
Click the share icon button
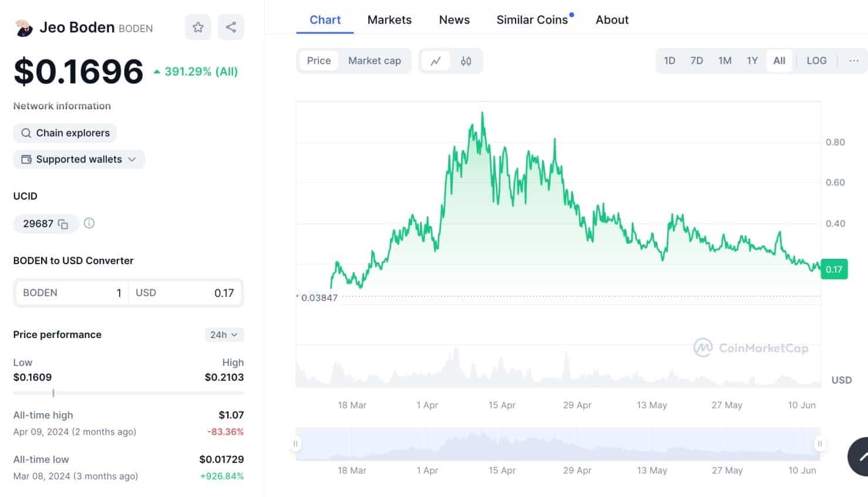tap(231, 27)
